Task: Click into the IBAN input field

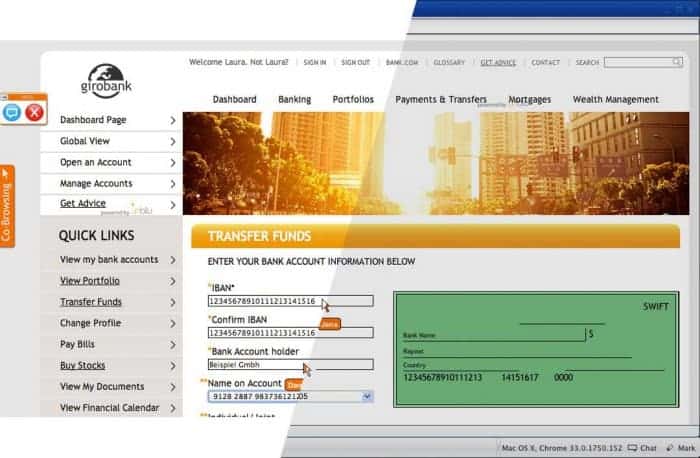Action: (x=291, y=301)
